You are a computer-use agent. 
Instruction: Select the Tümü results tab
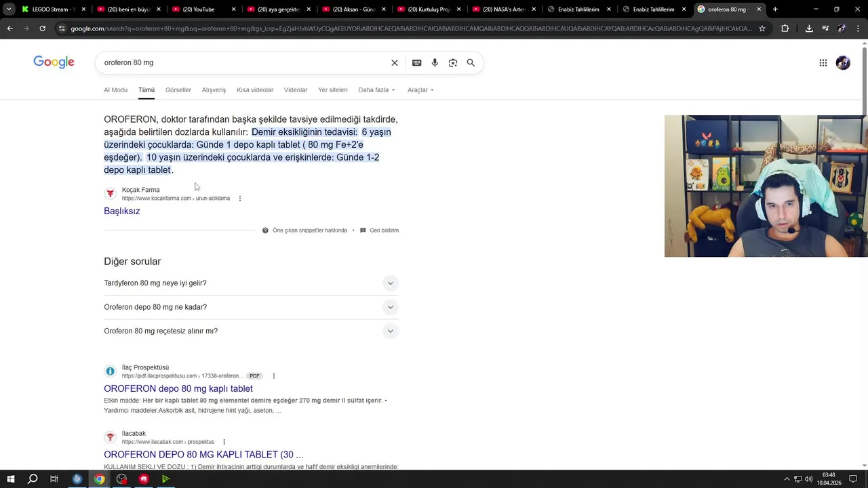(146, 90)
